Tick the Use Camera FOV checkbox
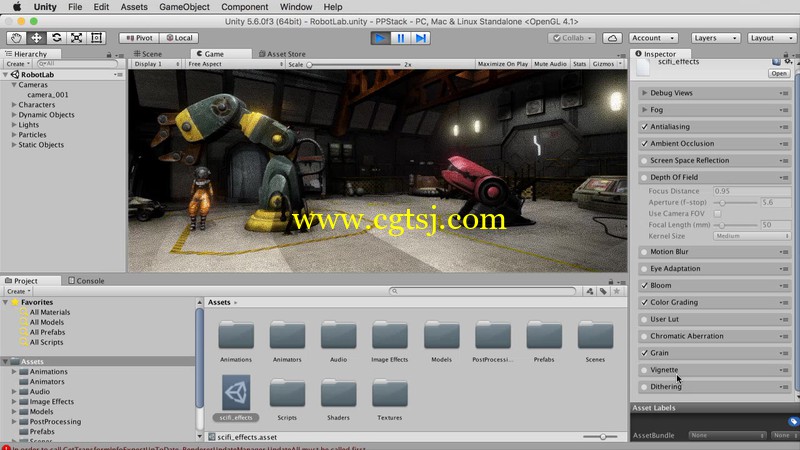This screenshot has width=800, height=450. click(x=717, y=213)
